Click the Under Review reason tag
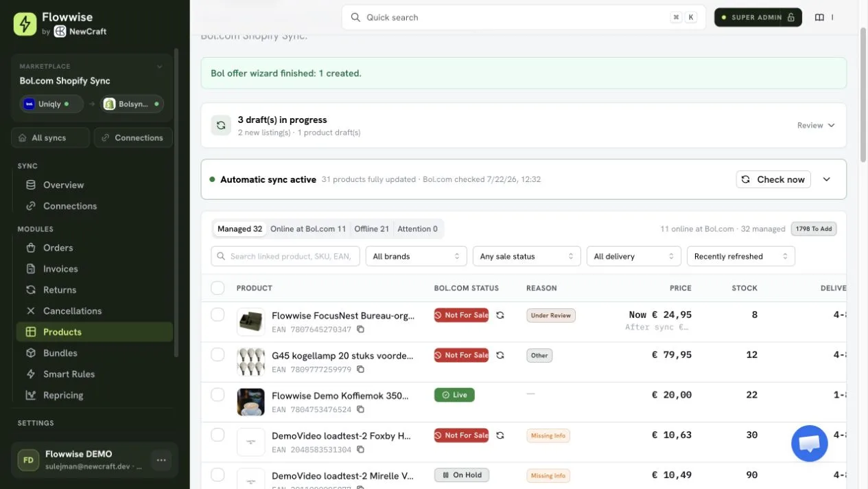Viewport: 868px width, 489px height. pyautogui.click(x=551, y=315)
